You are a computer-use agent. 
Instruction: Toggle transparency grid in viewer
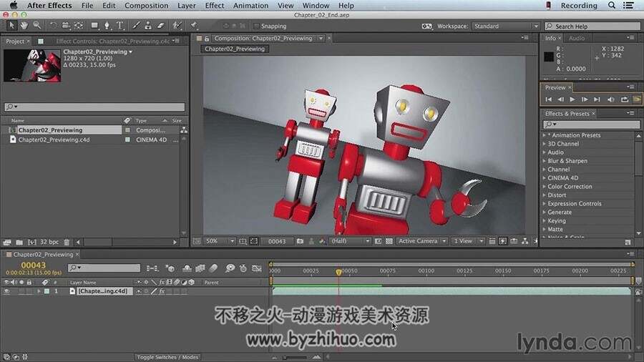click(389, 241)
